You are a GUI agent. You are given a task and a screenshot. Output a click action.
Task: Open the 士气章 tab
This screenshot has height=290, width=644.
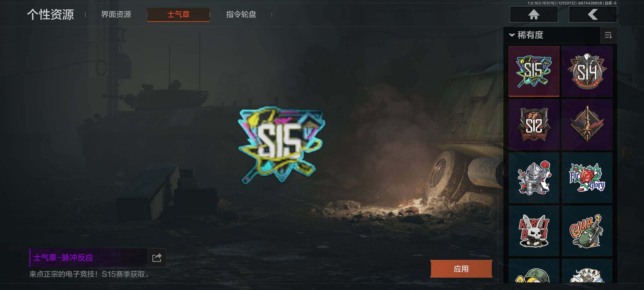(178, 14)
